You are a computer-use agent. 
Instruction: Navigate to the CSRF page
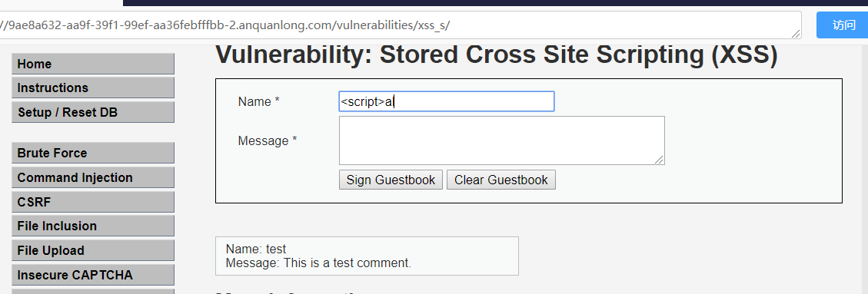tap(93, 202)
